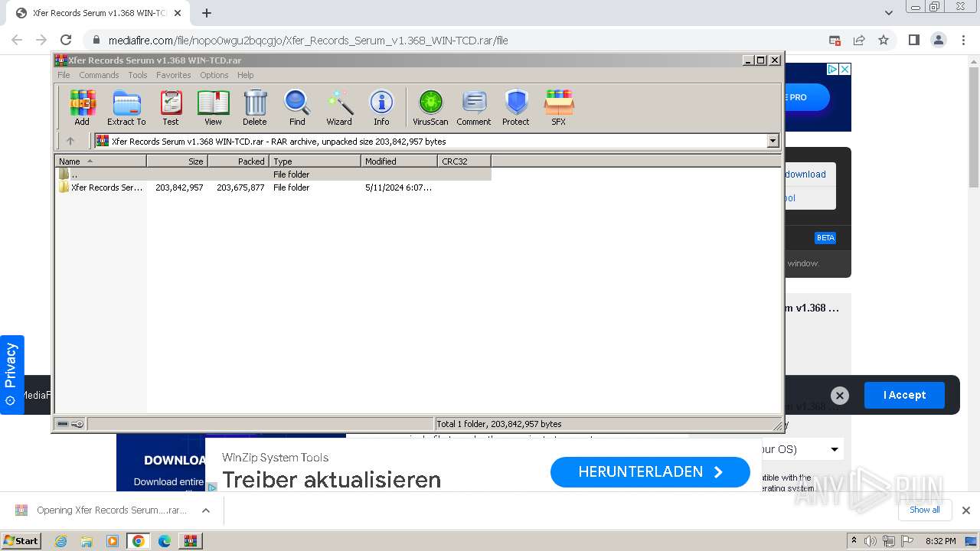
Task: Run VirusScan on the archive
Action: pyautogui.click(x=430, y=107)
